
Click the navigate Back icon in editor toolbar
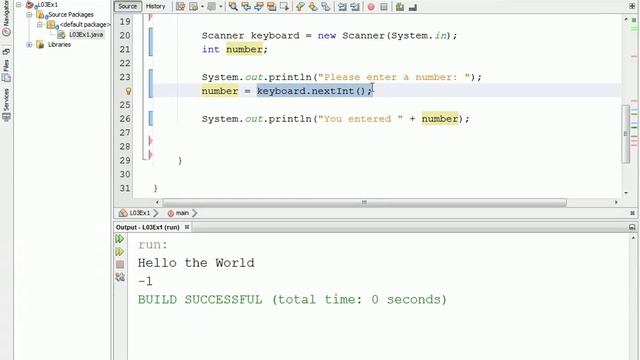(x=193, y=7)
